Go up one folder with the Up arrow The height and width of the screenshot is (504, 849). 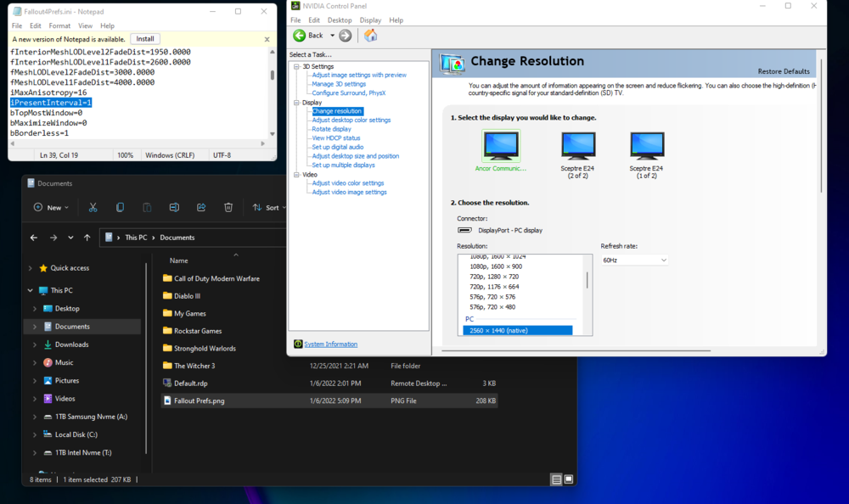tap(87, 238)
